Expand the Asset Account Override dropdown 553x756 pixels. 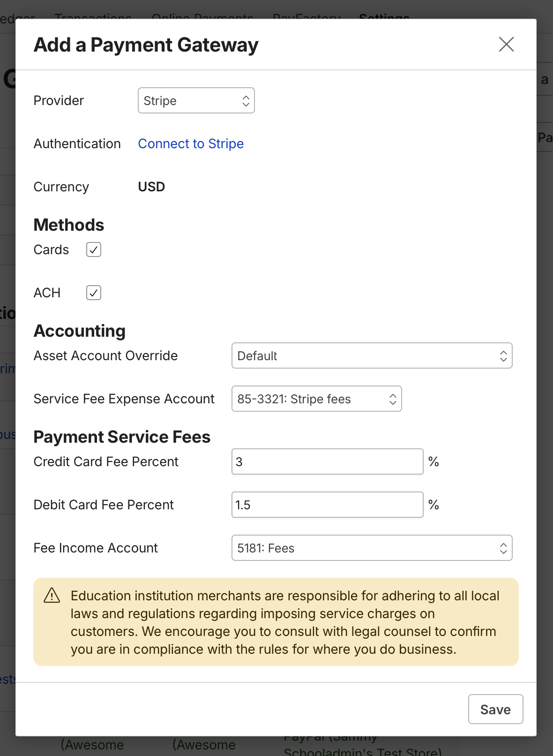tap(372, 355)
